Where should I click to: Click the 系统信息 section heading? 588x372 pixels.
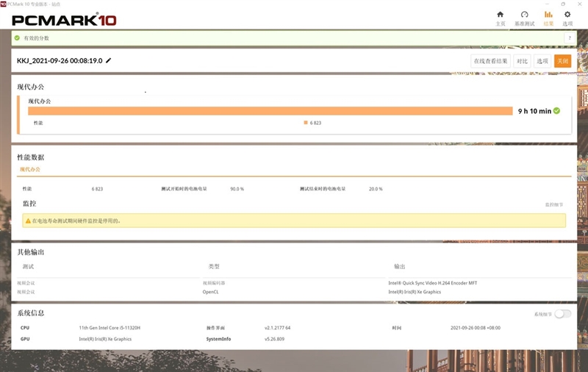coord(31,313)
